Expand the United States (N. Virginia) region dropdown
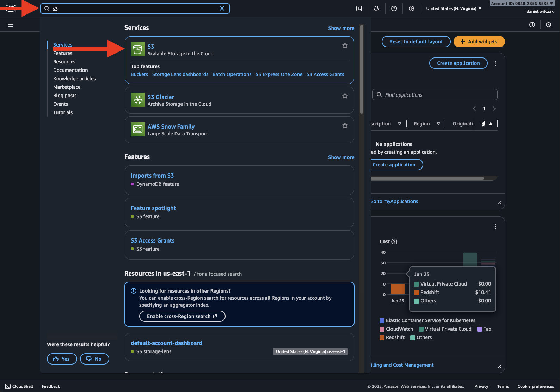This screenshot has width=560, height=392. tap(454, 8)
